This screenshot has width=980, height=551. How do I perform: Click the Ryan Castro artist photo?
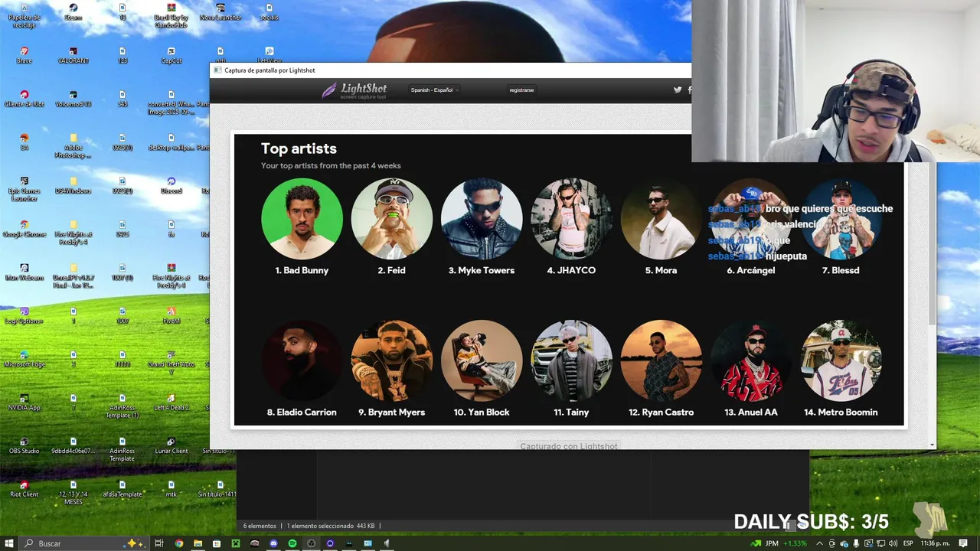(661, 360)
